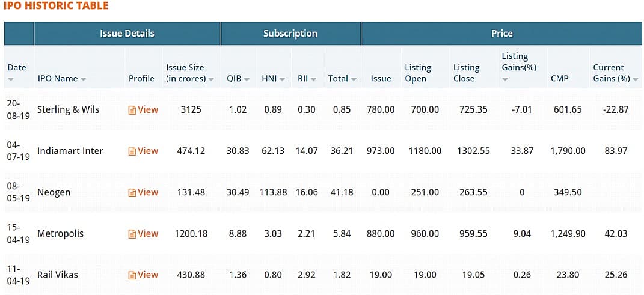
Task: Sort by IPO Name column arrow
Action: click(x=83, y=79)
